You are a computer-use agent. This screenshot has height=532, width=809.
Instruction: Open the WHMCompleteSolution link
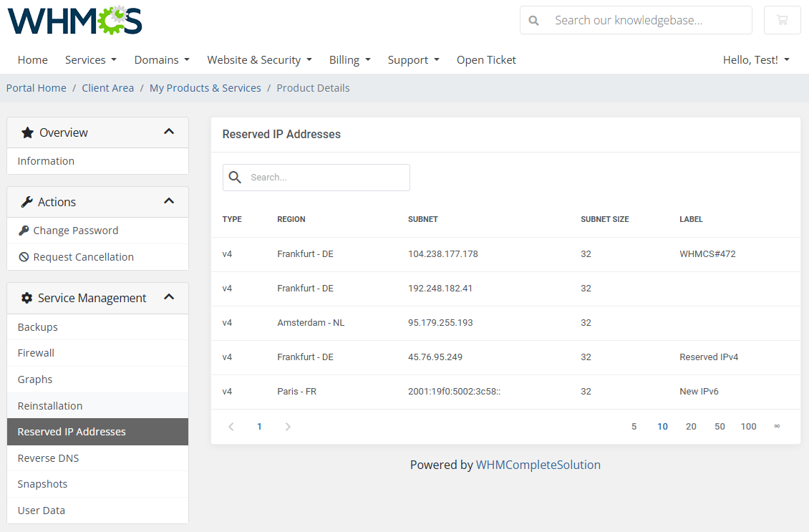pyautogui.click(x=538, y=464)
